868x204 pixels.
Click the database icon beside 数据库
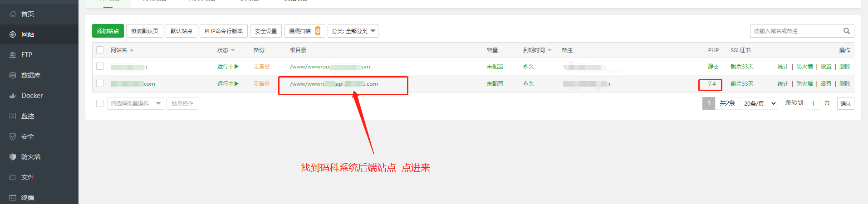click(x=13, y=75)
